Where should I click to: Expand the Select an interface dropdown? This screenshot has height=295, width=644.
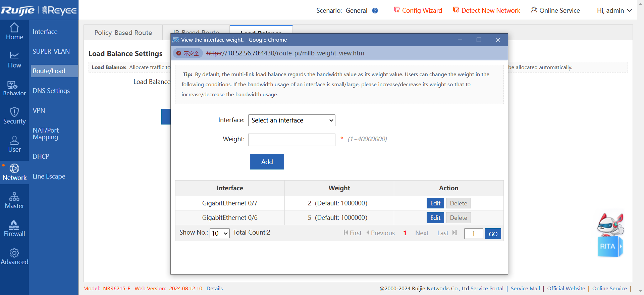pyautogui.click(x=291, y=120)
